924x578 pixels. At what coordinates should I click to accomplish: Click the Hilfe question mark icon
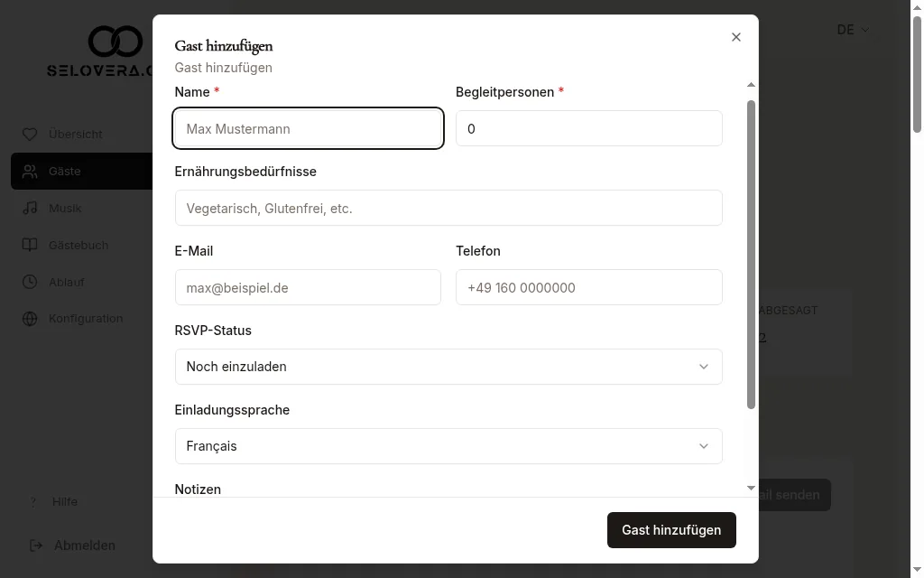(33, 502)
